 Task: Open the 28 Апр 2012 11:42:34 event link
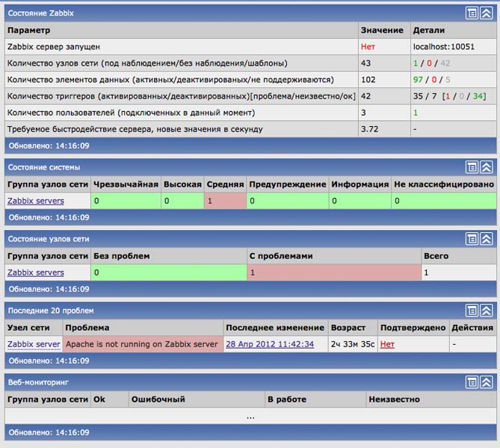pos(270,344)
